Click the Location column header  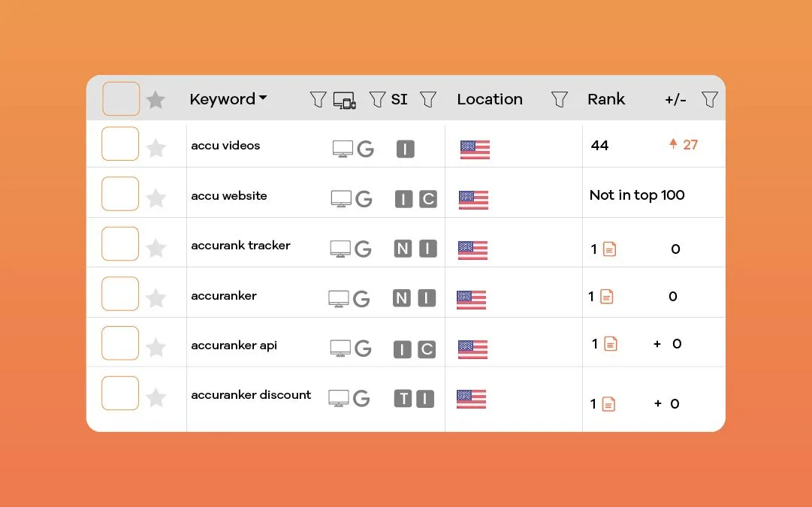tap(490, 98)
